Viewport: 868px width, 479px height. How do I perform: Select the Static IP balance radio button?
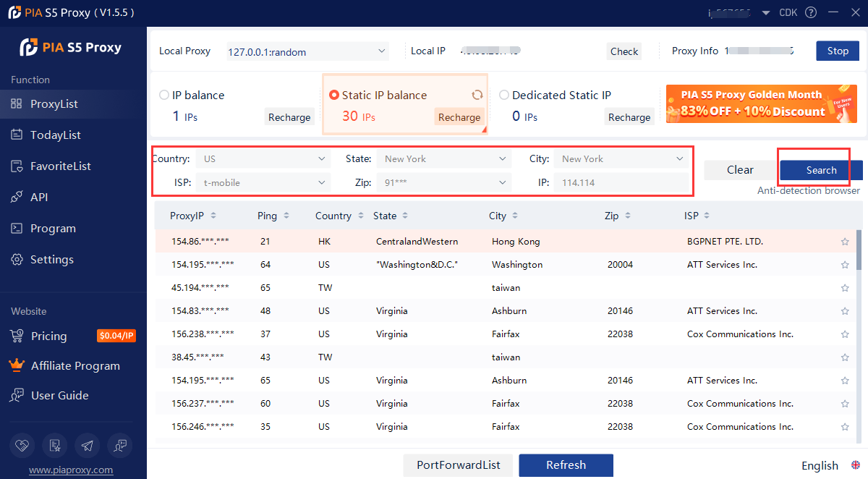click(333, 95)
